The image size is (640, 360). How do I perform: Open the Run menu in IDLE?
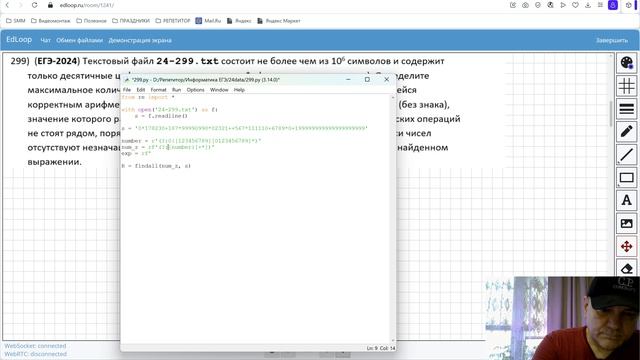pos(176,90)
